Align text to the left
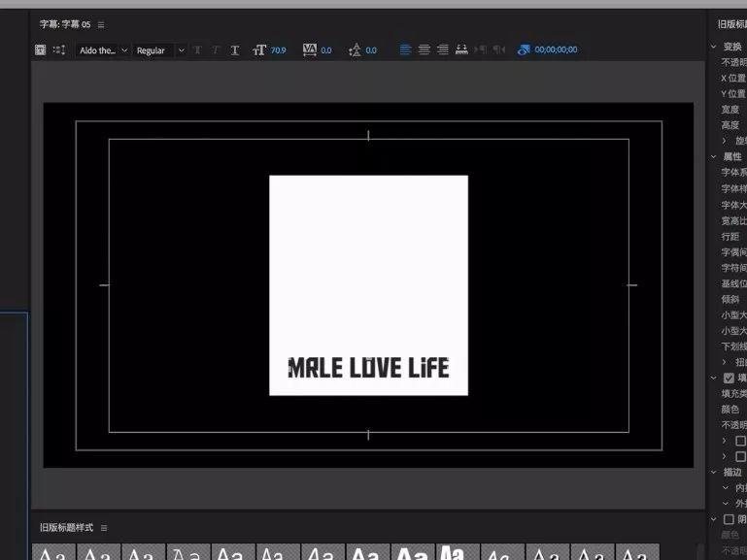The height and width of the screenshot is (560, 747). pyautogui.click(x=405, y=49)
